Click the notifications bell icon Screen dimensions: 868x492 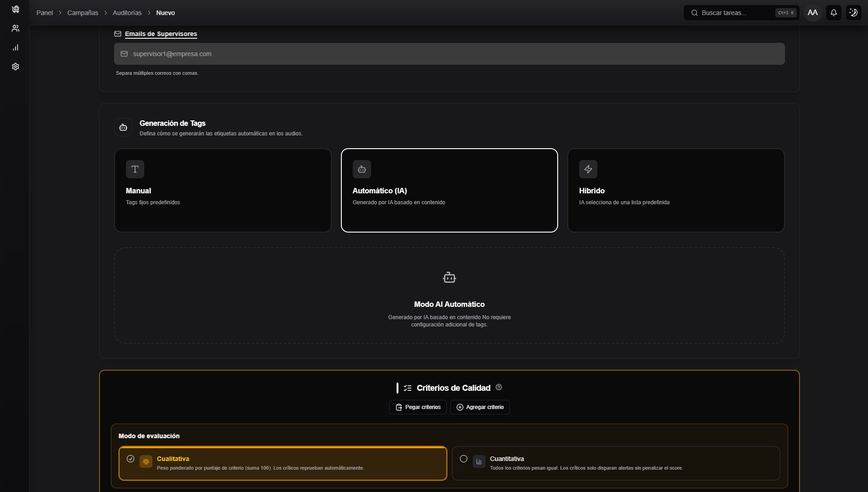pos(833,13)
